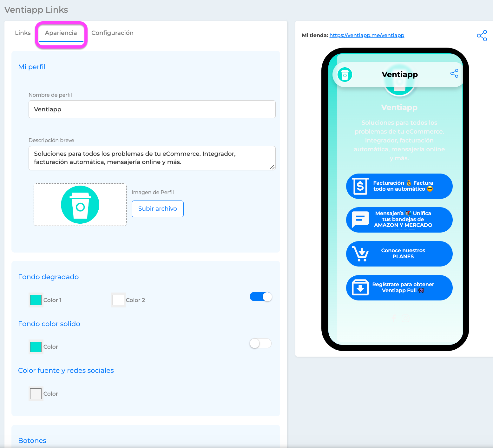
Task: Click the cart icon on Conoce nuestros PLANES
Action: point(361,254)
